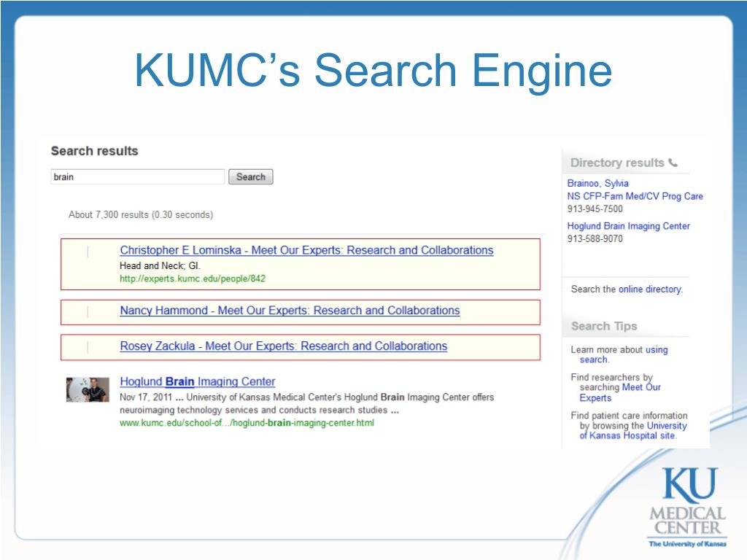This screenshot has height=560, width=747.
Task: Open NS CFP-Fam Med/CV Prog Care link
Action: coord(635,196)
